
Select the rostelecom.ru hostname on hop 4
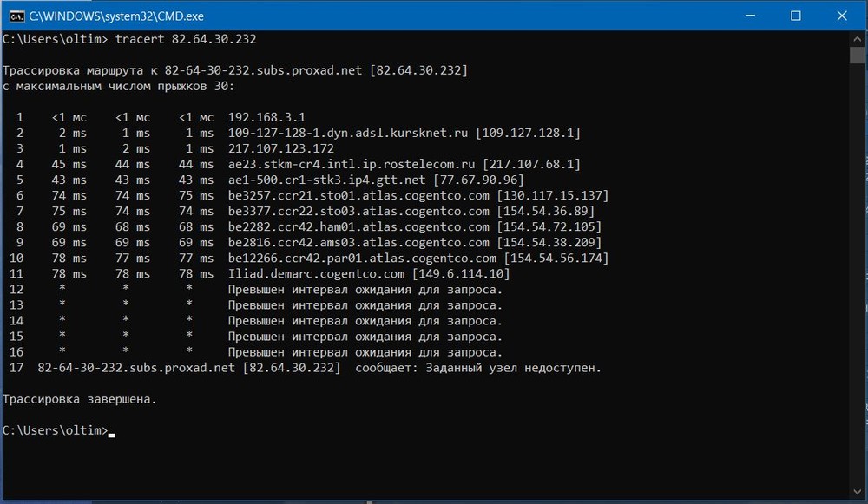352,164
